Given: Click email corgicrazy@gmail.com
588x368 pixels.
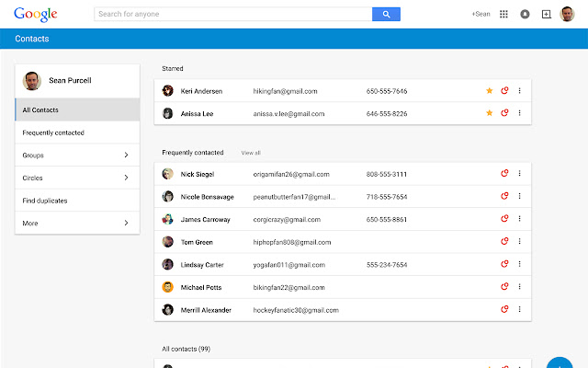Looking at the screenshot, I should pyautogui.click(x=287, y=220).
